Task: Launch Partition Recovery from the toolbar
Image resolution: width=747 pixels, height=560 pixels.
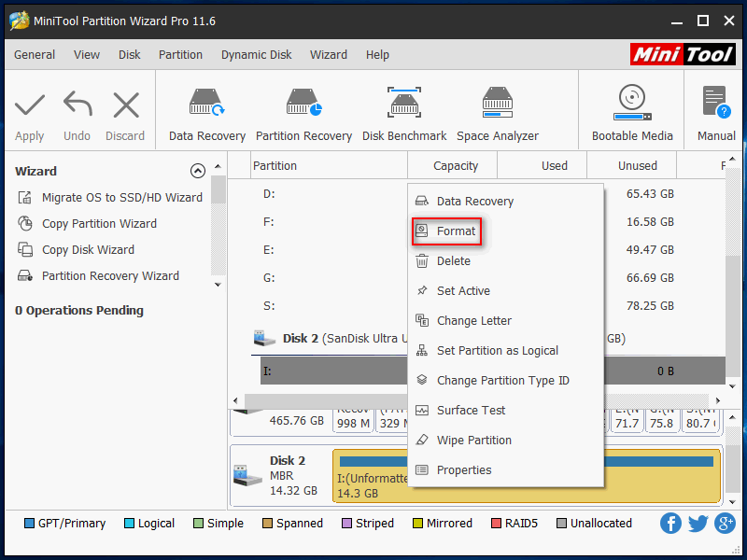Action: [x=303, y=105]
